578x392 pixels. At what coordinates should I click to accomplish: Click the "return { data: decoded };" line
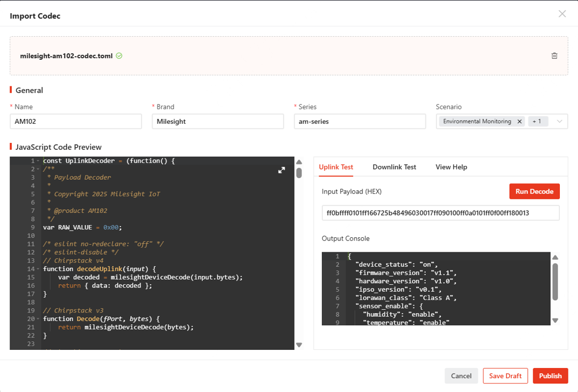105,285
